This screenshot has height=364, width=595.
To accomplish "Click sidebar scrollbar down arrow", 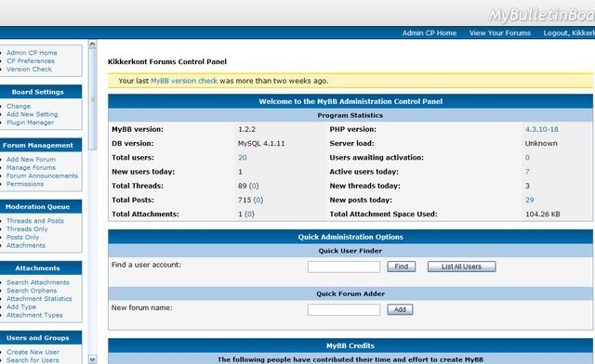I will [92, 358].
